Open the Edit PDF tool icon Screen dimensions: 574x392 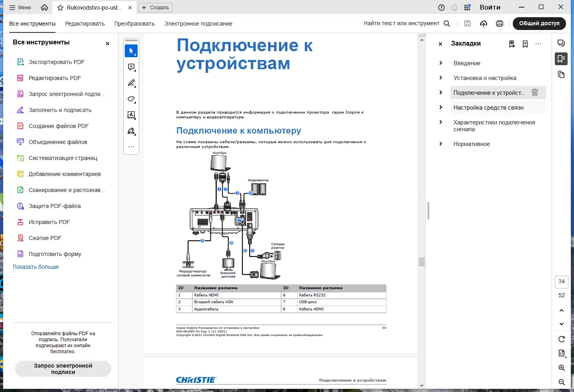click(x=20, y=78)
